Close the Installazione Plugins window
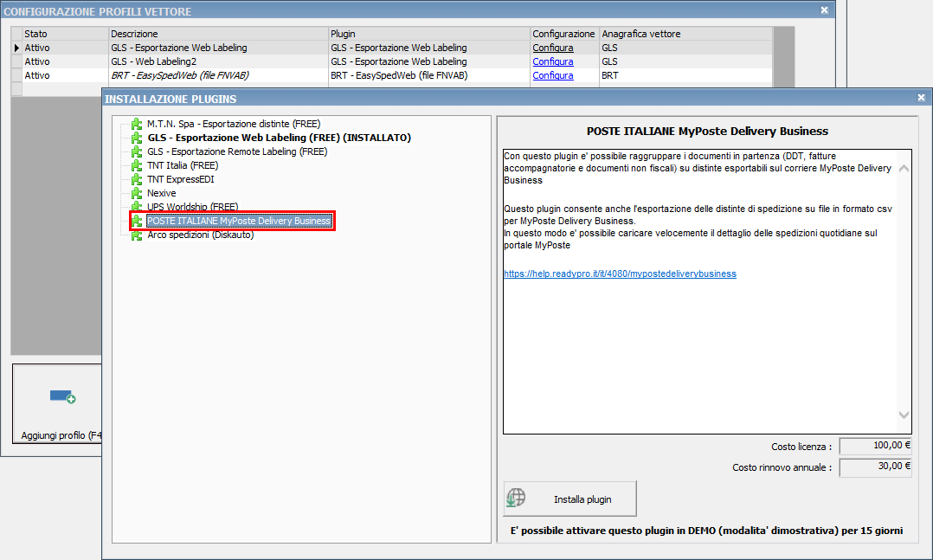This screenshot has width=933, height=560. pyautogui.click(x=921, y=98)
